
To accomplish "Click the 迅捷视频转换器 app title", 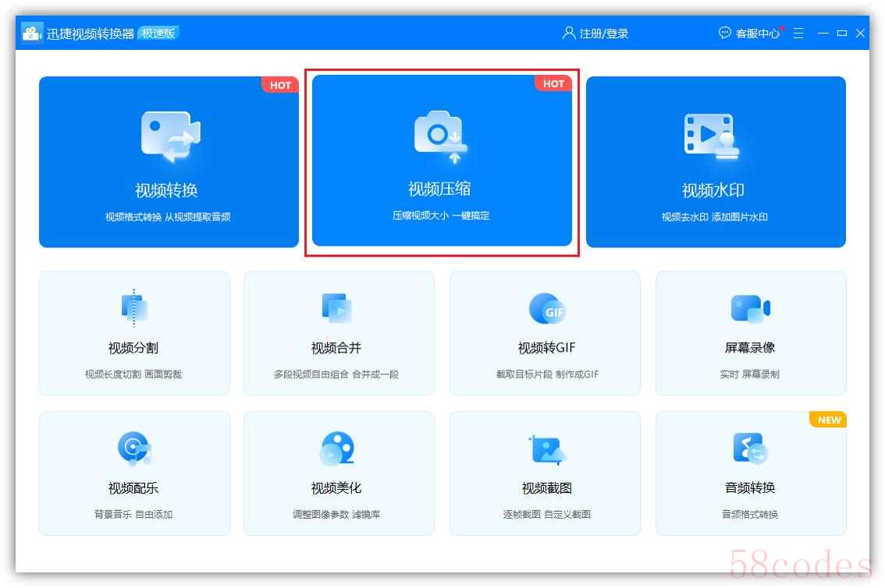I will (x=91, y=34).
